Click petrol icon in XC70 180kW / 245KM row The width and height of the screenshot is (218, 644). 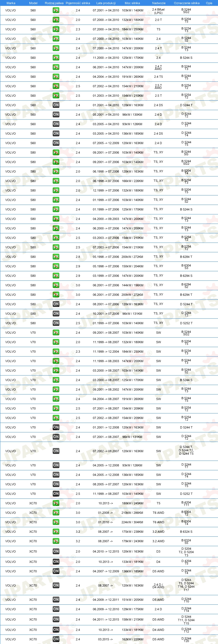(x=56, y=503)
